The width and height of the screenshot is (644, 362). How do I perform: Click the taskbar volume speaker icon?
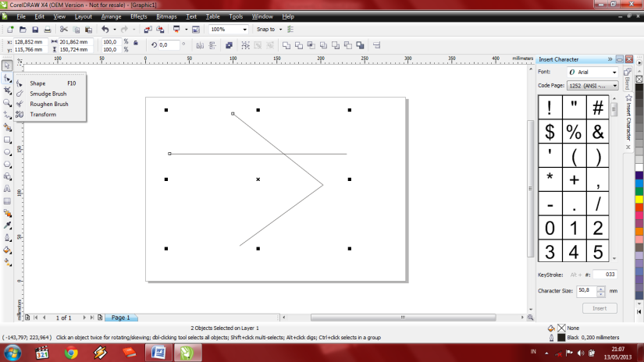[x=580, y=353]
